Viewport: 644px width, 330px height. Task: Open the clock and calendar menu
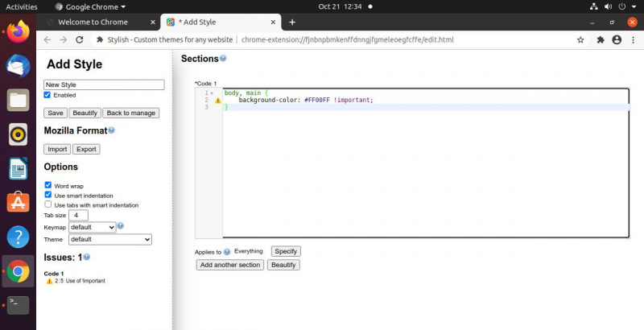click(340, 6)
